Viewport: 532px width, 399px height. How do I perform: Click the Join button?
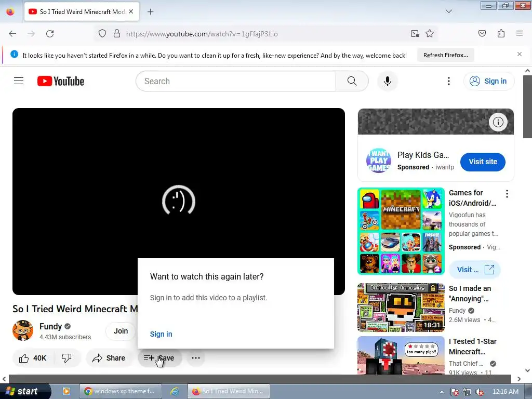(121, 331)
